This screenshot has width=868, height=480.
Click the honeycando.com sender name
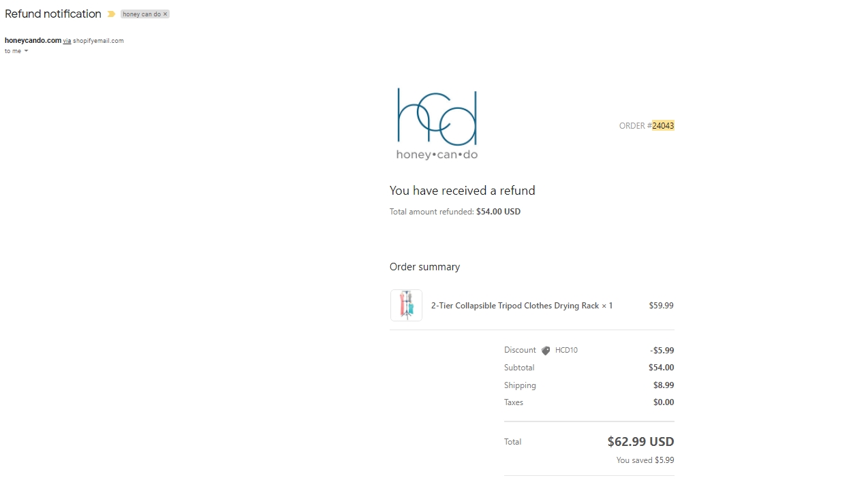[33, 41]
